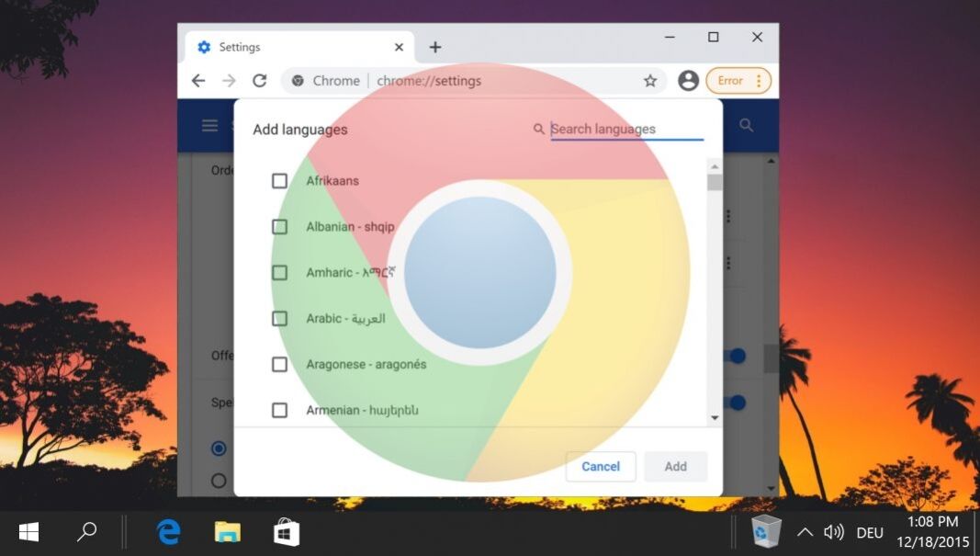Click the Aragonese - aragonés label
The width and height of the screenshot is (980, 556).
(x=366, y=364)
